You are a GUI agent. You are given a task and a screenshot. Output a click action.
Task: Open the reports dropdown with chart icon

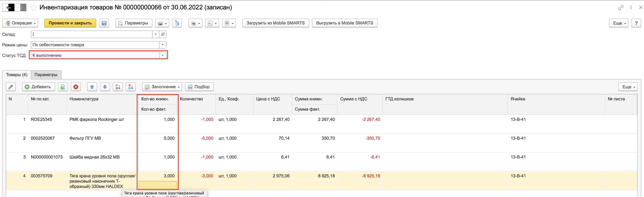229,23
